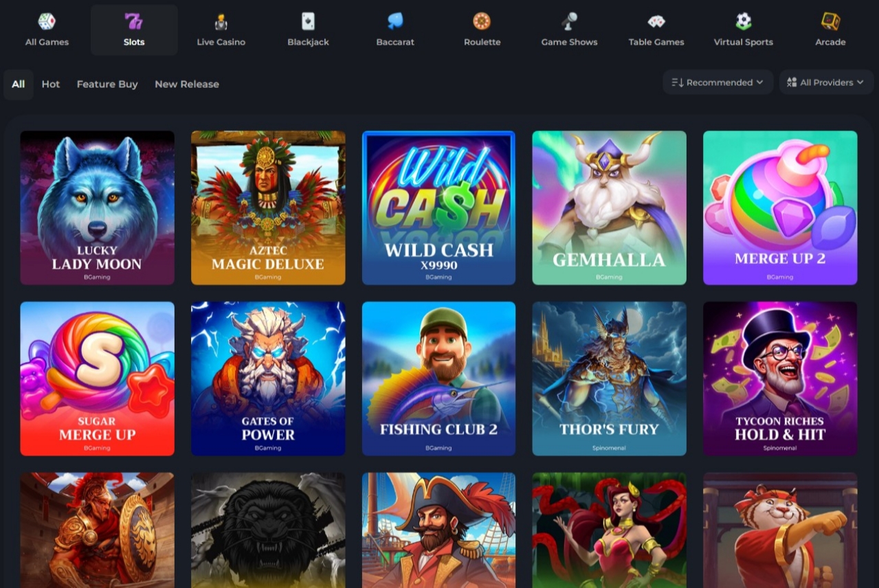Click Game Shows label text
The image size is (879, 588).
tap(569, 42)
